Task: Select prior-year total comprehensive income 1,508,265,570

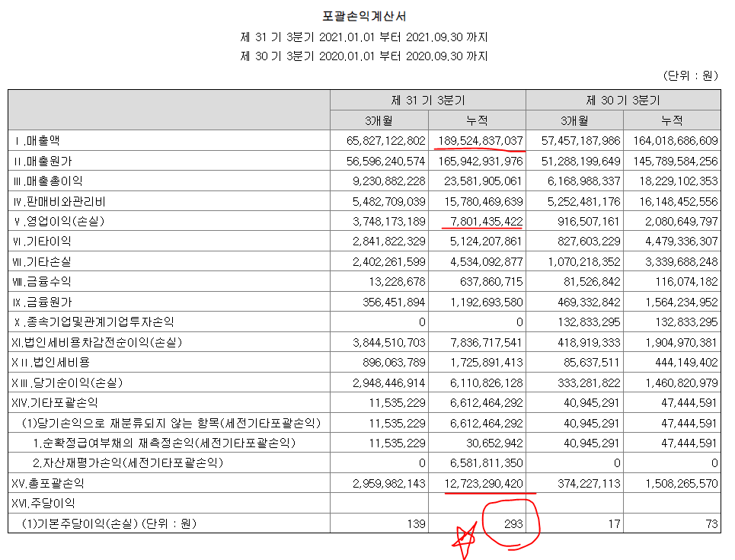Action: 681,484
